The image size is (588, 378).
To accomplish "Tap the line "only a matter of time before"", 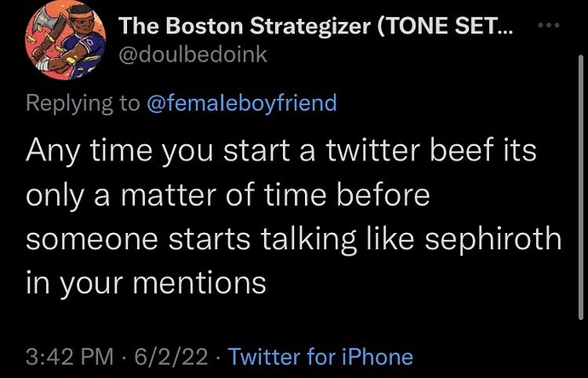I will click(228, 196).
